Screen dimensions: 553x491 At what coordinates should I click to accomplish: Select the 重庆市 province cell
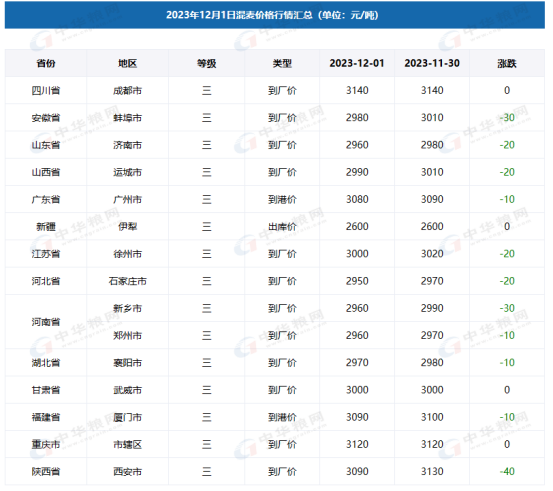coord(46,444)
